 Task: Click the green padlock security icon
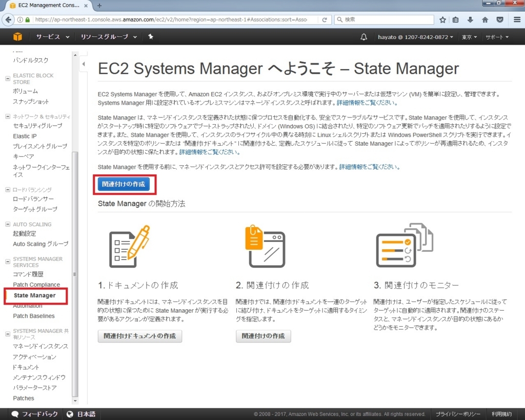click(28, 20)
